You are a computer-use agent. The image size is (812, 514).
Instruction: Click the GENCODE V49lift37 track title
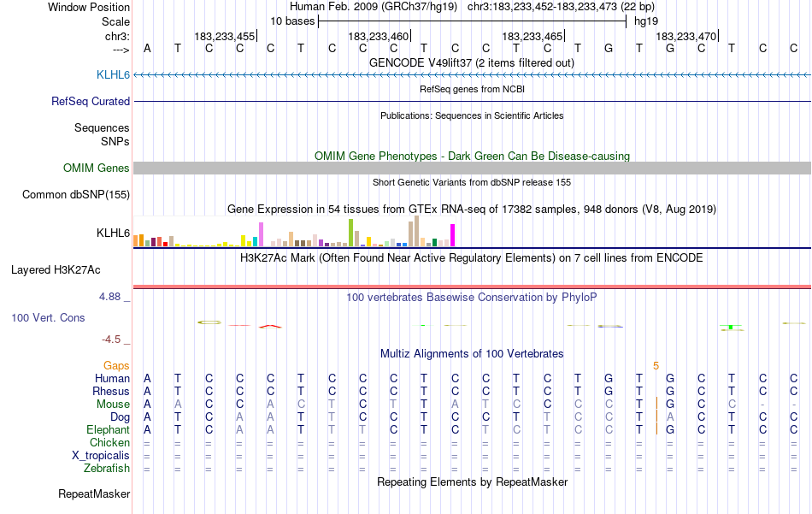pyautogui.click(x=472, y=62)
